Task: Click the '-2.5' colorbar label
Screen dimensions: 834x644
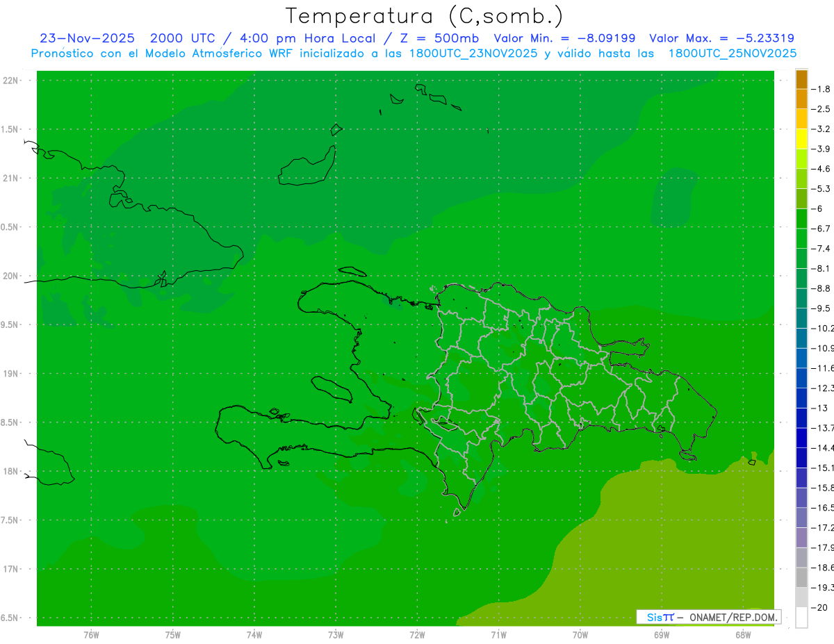Action: click(x=822, y=109)
